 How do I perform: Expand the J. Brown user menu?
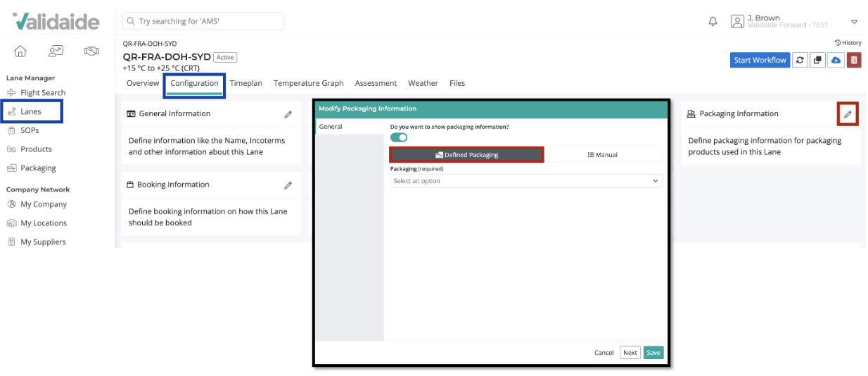[854, 22]
